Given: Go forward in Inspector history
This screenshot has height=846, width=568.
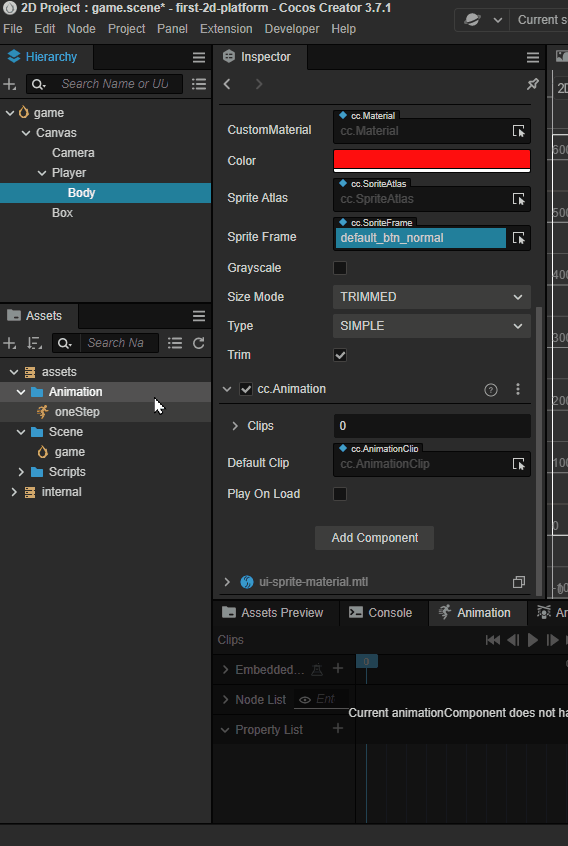Looking at the screenshot, I should click(259, 84).
